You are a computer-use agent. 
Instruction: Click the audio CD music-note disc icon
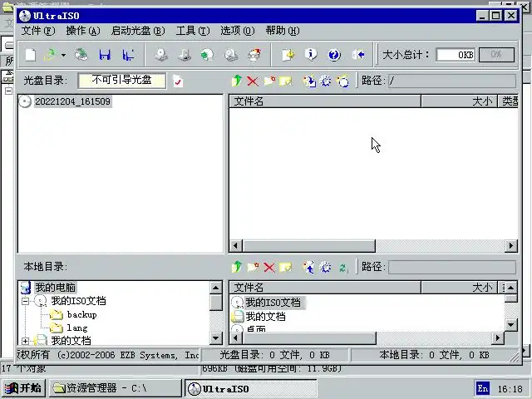(x=185, y=55)
